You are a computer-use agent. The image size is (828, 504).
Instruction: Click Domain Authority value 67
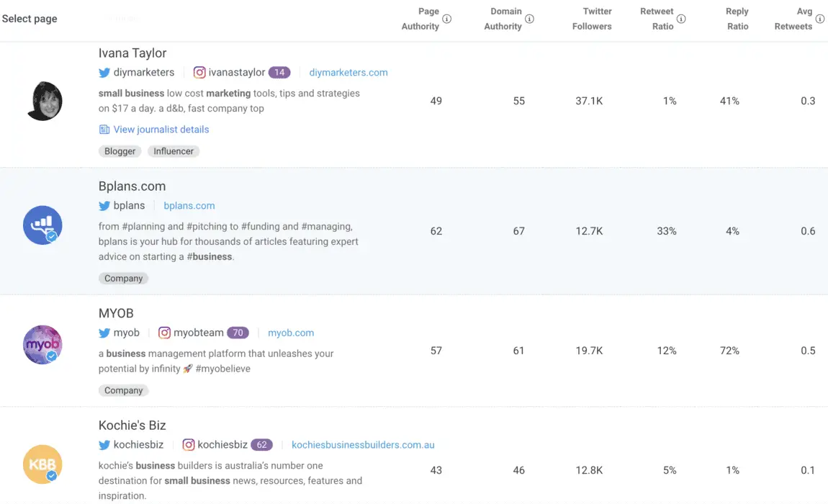point(519,231)
